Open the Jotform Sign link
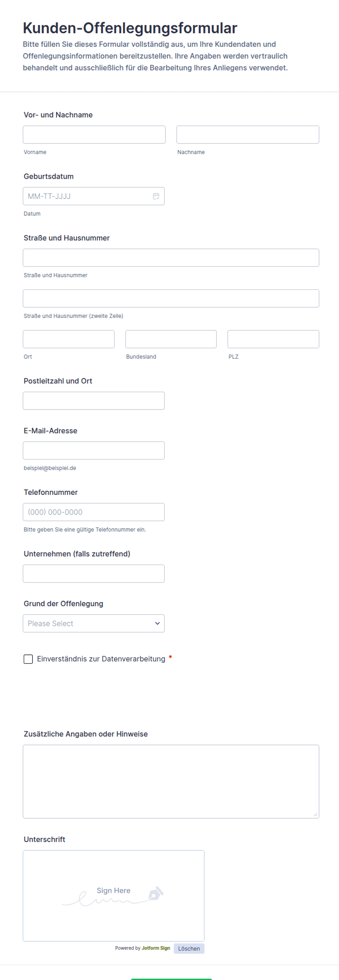Viewport: 339px width, 980px height. pyautogui.click(x=155, y=948)
